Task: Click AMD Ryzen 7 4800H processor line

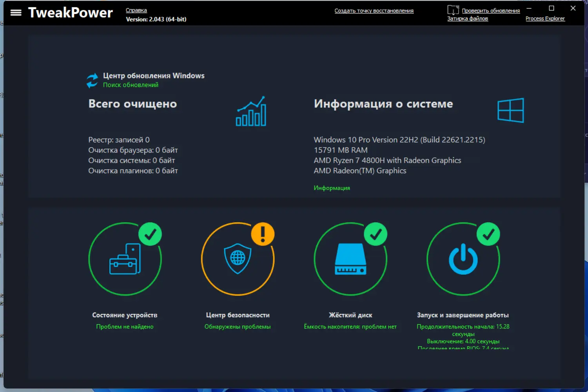Action: tap(387, 160)
